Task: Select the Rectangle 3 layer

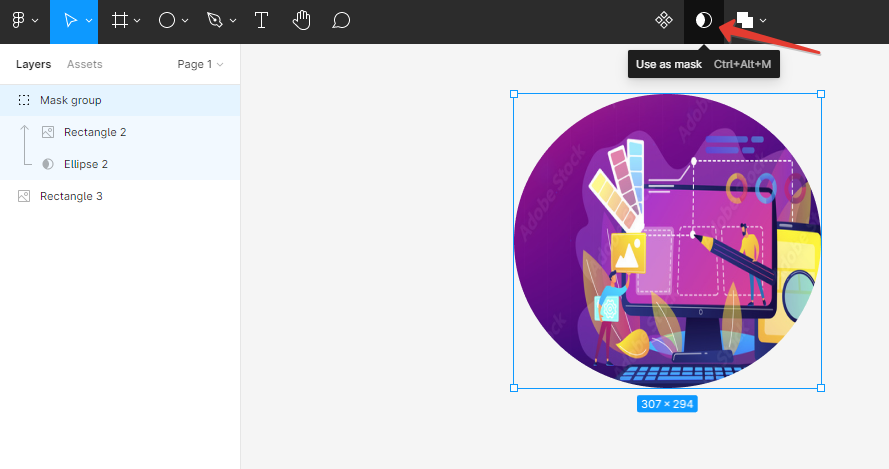Action: coord(120,196)
